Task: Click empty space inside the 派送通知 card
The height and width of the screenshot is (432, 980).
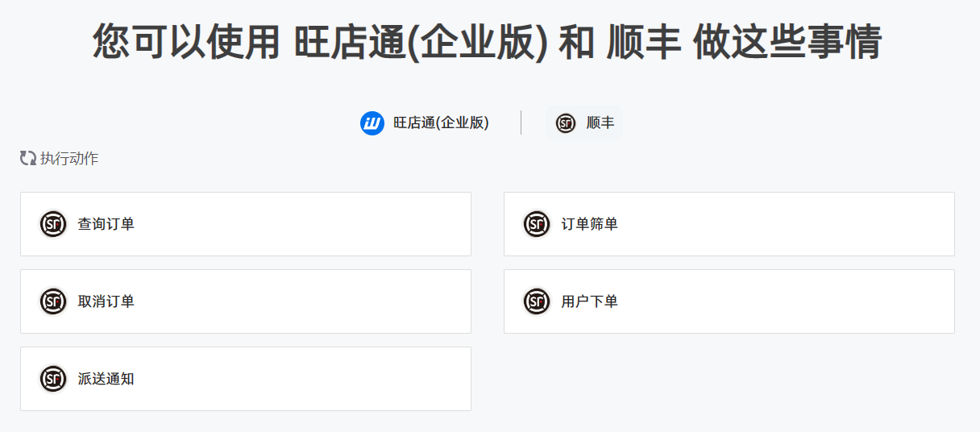Action: pos(306,379)
